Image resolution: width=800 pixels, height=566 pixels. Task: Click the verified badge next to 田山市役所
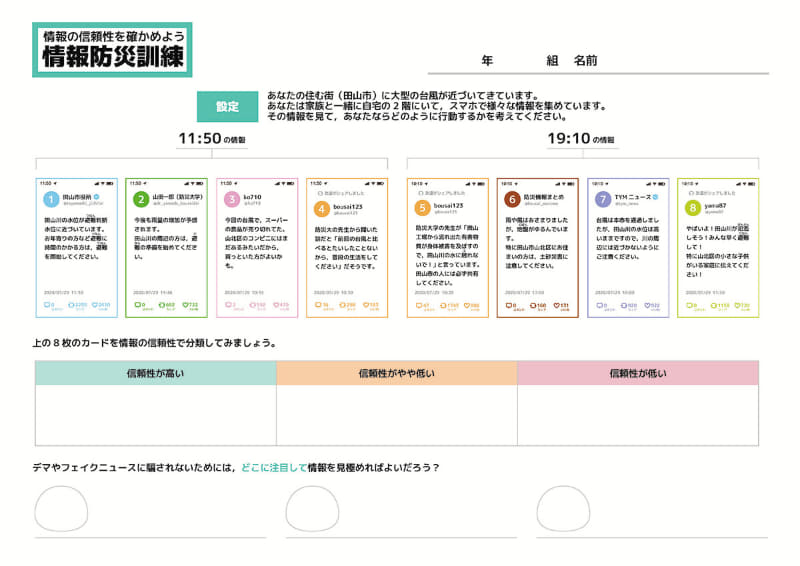click(97, 196)
